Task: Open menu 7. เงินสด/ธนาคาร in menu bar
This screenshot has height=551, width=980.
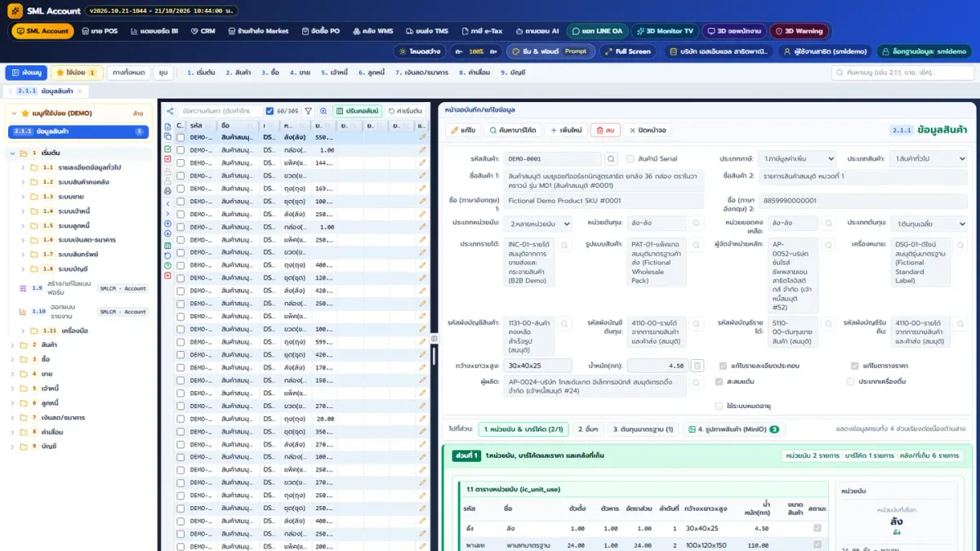Action: point(421,73)
